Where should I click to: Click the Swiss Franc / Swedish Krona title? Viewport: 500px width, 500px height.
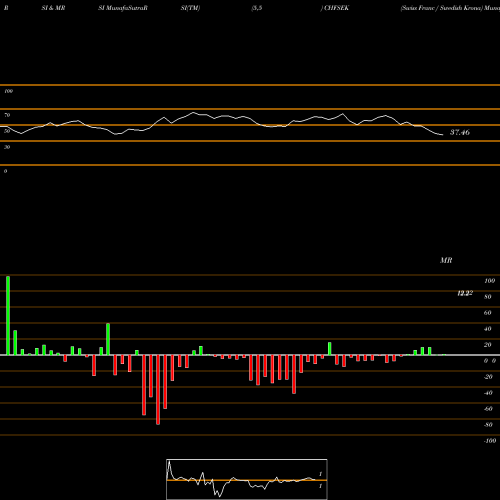tap(442, 8)
